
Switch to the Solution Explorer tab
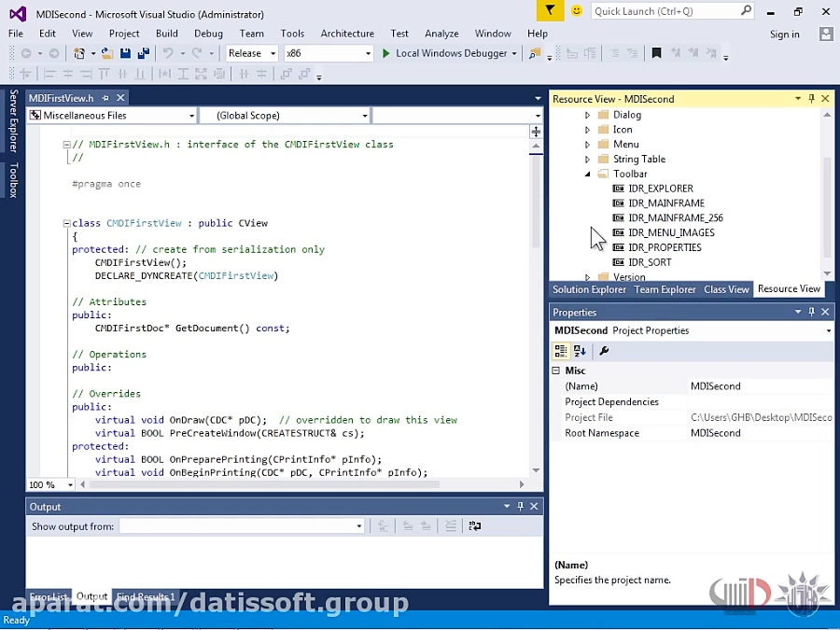coord(589,290)
